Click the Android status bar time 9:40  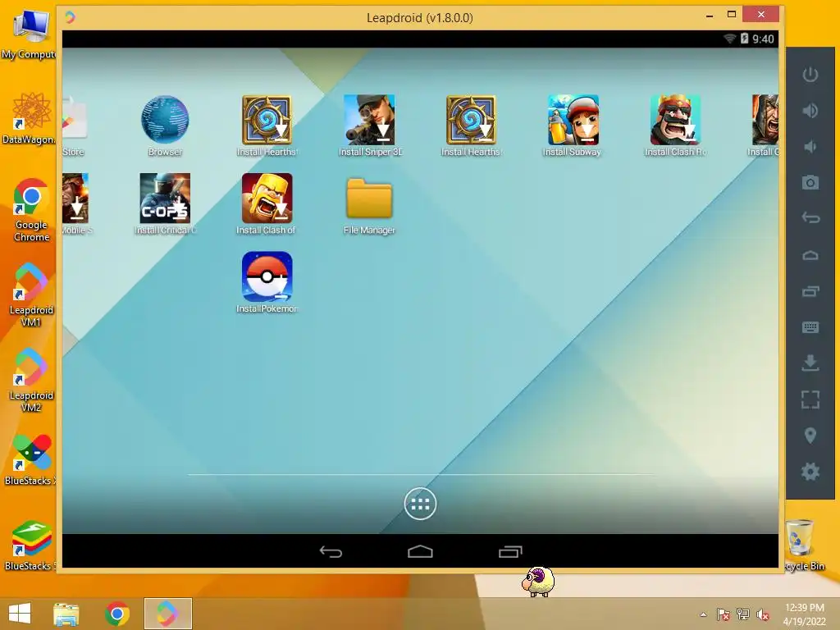click(763, 39)
